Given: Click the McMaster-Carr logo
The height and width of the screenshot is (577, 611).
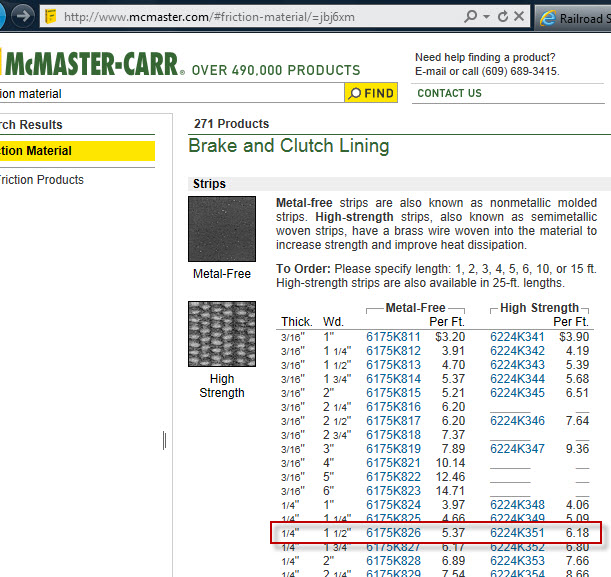Looking at the screenshot, I should [92, 63].
